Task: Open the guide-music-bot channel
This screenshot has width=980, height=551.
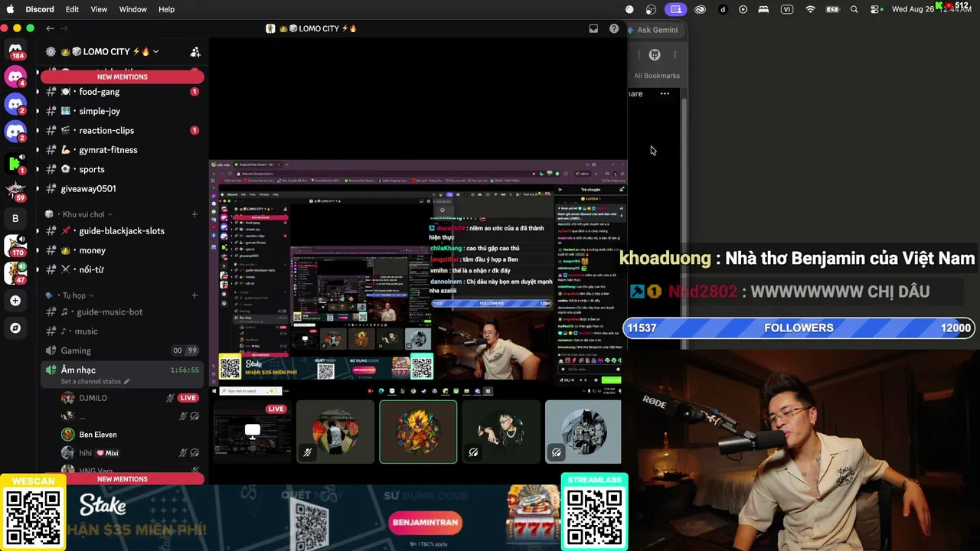Action: pyautogui.click(x=122, y=312)
